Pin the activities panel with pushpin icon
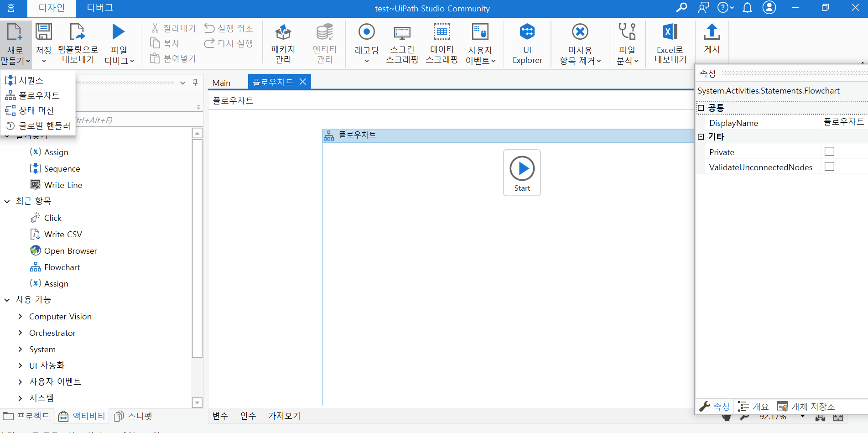This screenshot has height=433, width=868. [x=195, y=82]
